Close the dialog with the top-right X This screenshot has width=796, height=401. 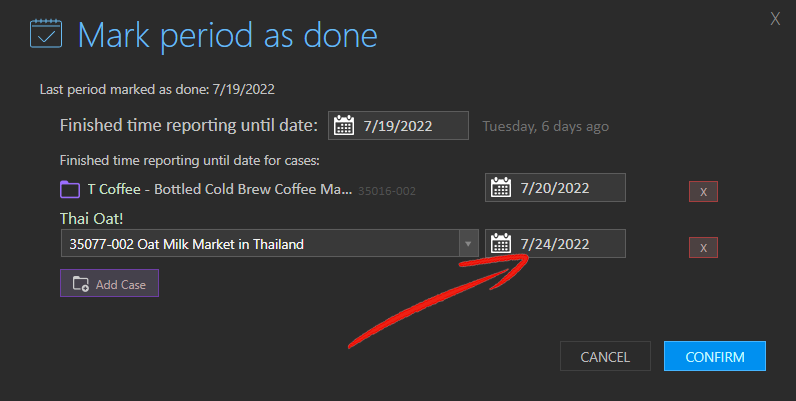775,19
